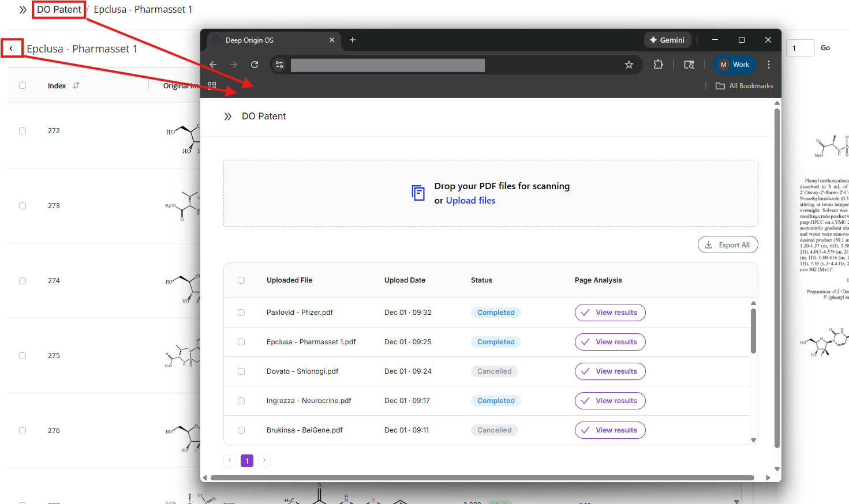Close the Deep Origin OS tab
Image resolution: width=849 pixels, height=504 pixels.
click(332, 40)
